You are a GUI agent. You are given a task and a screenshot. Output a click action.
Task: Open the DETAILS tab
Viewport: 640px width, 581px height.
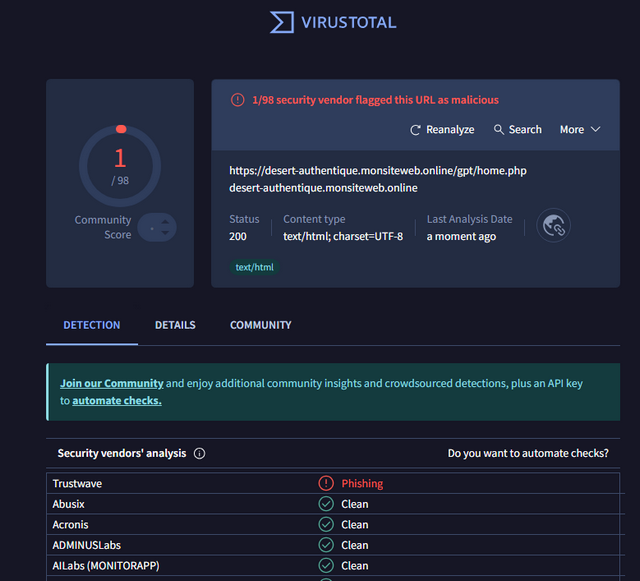tap(175, 325)
